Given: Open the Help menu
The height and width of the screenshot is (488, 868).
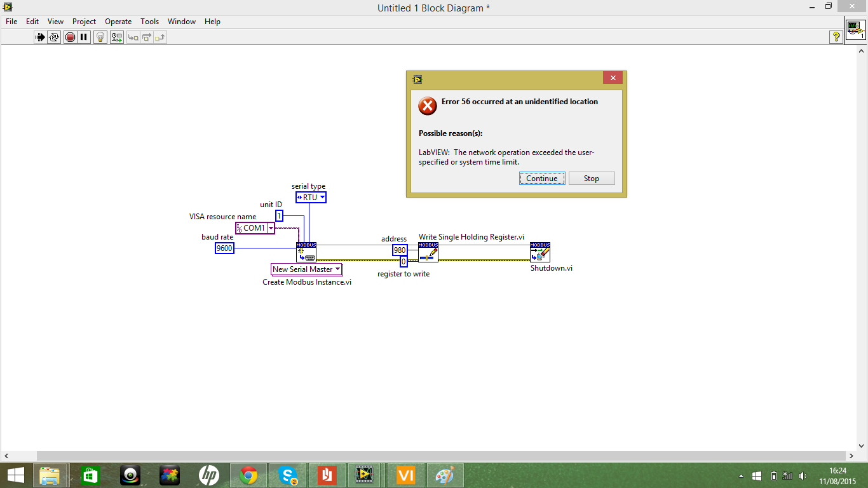Looking at the screenshot, I should (212, 22).
